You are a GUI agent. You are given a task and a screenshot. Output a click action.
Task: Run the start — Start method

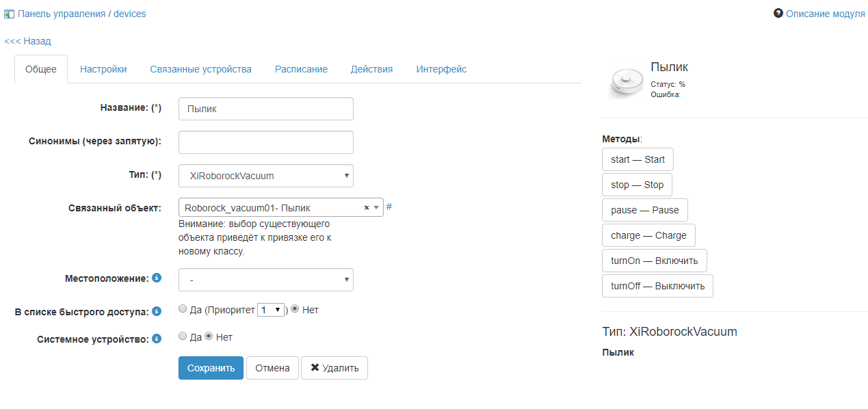tap(637, 159)
